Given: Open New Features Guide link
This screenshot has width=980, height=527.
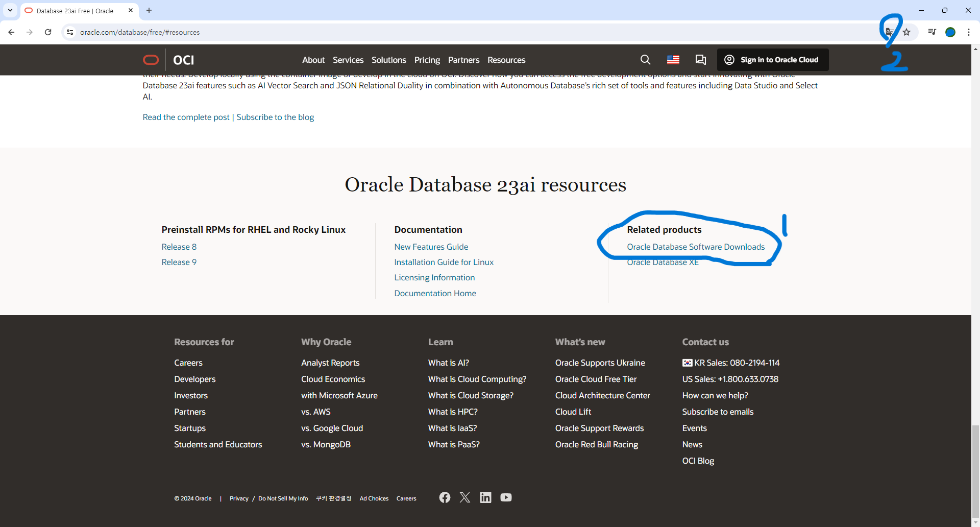Looking at the screenshot, I should click(431, 247).
